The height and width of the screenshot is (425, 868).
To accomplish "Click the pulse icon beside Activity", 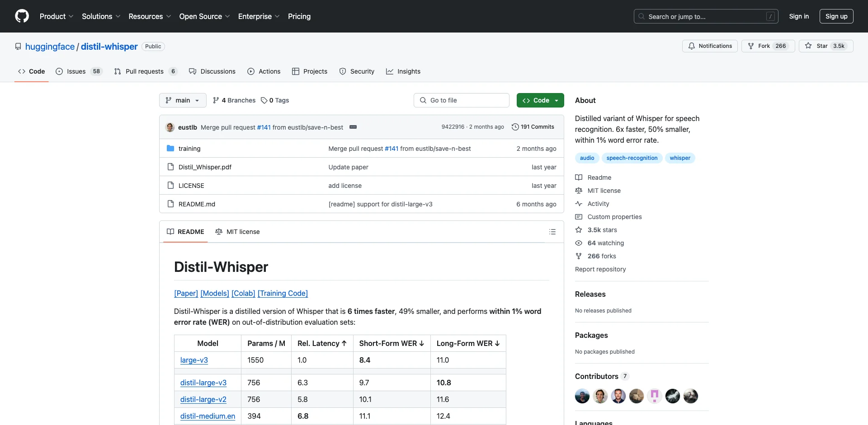I will pyautogui.click(x=579, y=204).
